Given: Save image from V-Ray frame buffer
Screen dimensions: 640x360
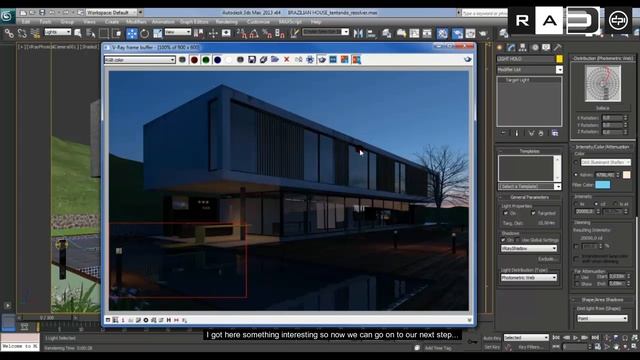Looking at the screenshot, I should pyautogui.click(x=252, y=60).
